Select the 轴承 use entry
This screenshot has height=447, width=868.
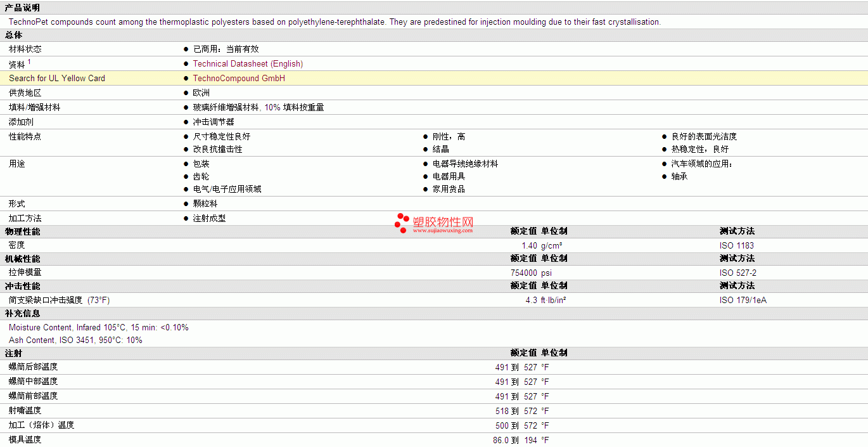pyautogui.click(x=680, y=176)
